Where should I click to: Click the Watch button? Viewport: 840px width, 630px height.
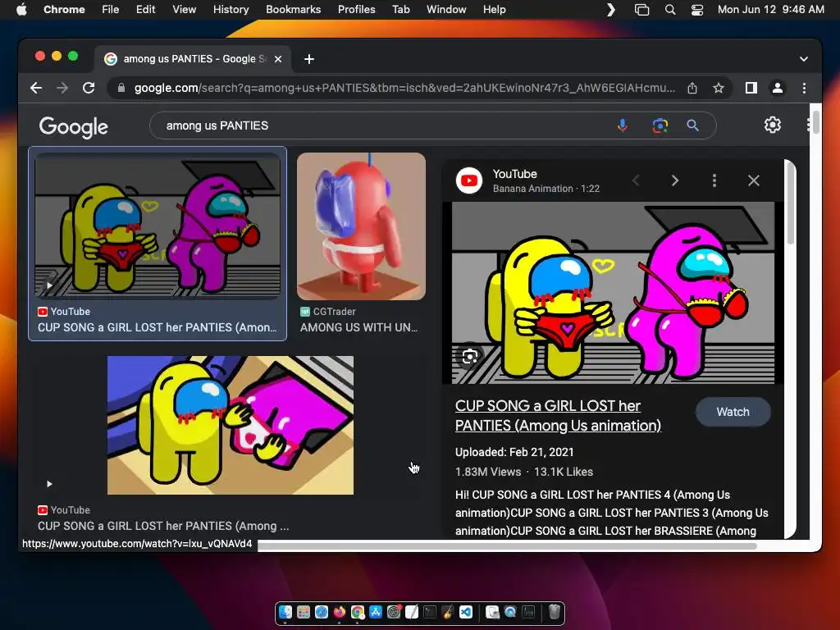point(733,412)
